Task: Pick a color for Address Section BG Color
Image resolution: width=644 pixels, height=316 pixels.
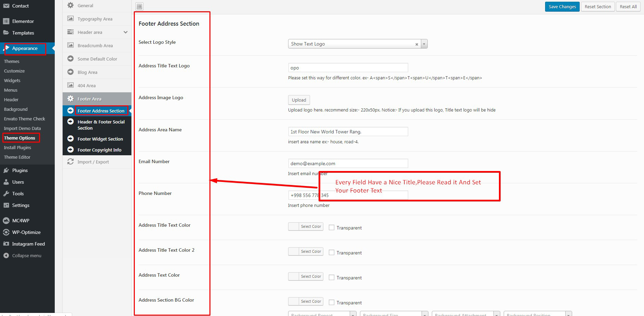Action: 306,301
